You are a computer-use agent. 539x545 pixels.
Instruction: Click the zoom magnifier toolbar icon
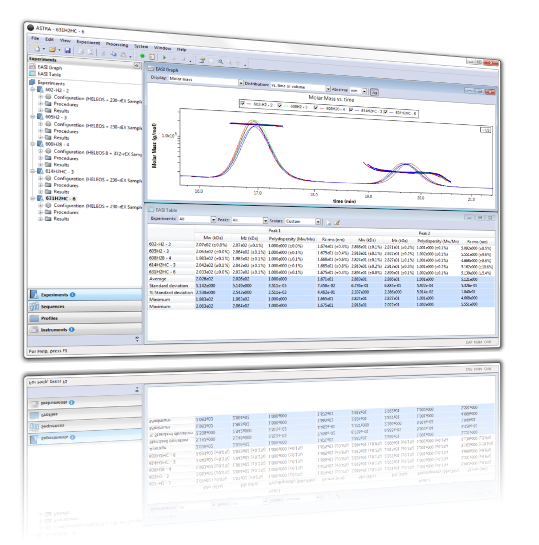click(x=220, y=61)
